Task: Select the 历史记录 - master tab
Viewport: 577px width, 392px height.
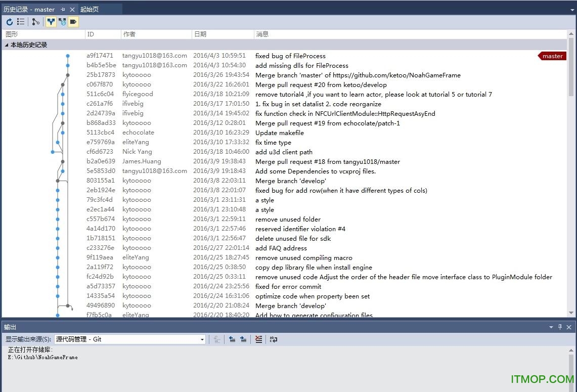Action: tap(29, 10)
